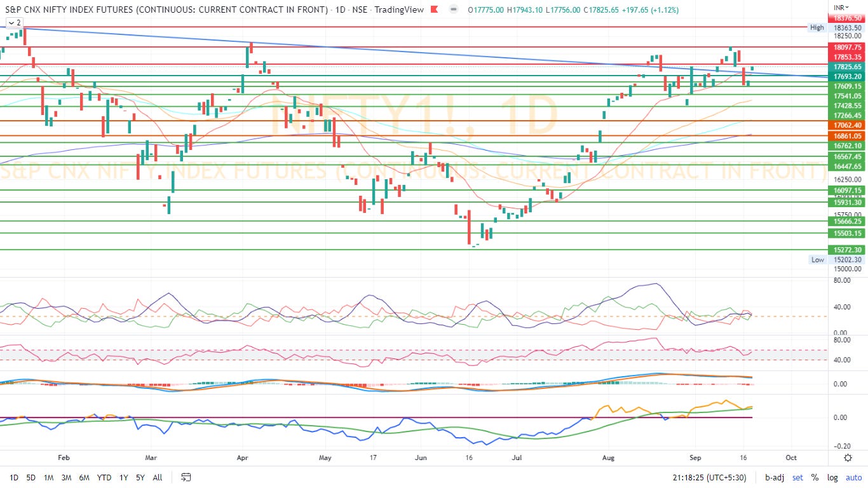
Task: Click the Feb label on time axis
Action: point(63,457)
